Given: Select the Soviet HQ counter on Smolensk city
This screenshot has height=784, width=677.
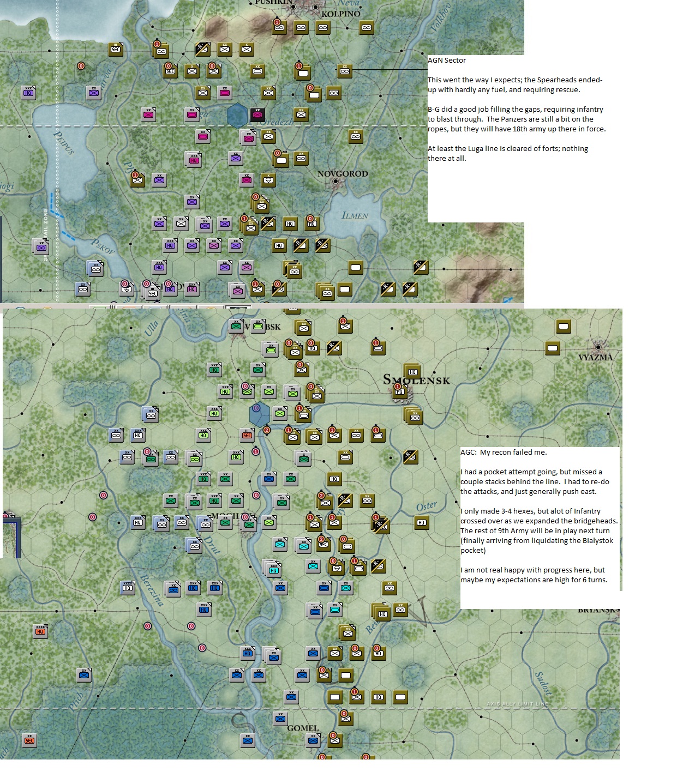Looking at the screenshot, I should (399, 391).
